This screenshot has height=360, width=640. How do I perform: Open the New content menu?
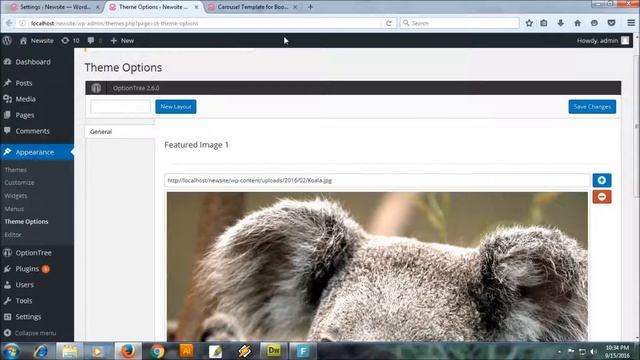(122, 40)
